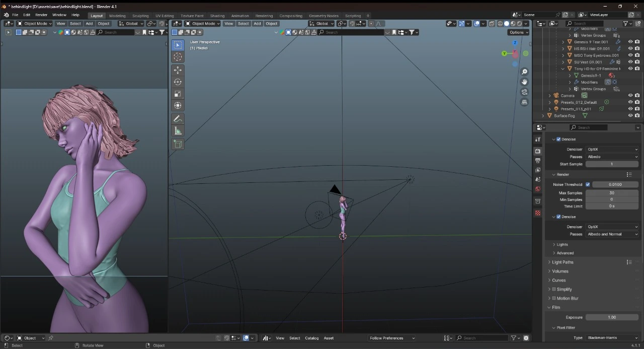This screenshot has height=349, width=644.
Task: Click the Geometry Nodes workspace tab
Action: pos(324,16)
